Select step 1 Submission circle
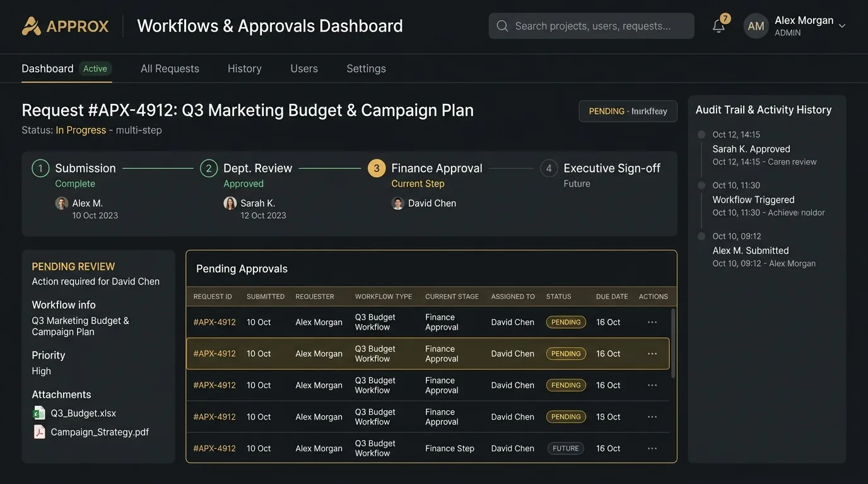This screenshot has height=484, width=868. [x=40, y=168]
